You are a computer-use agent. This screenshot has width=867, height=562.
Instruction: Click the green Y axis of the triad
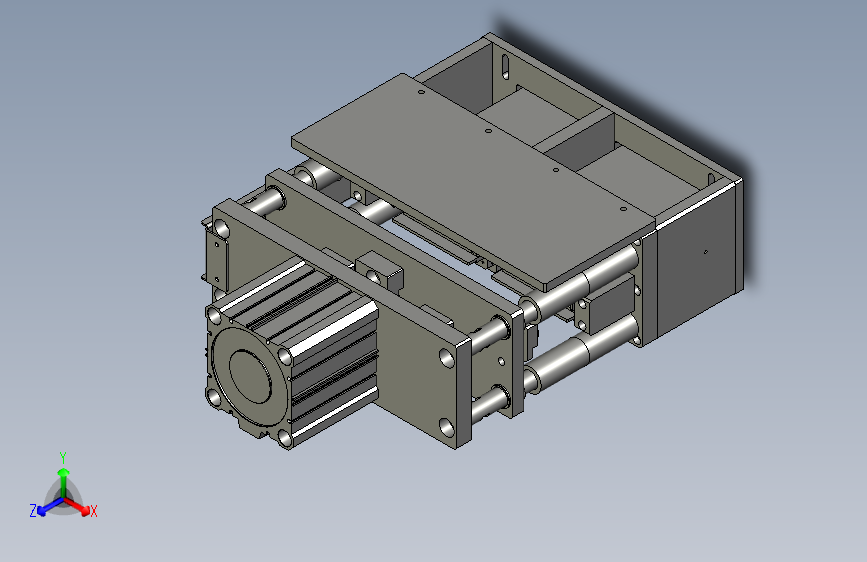click(64, 482)
